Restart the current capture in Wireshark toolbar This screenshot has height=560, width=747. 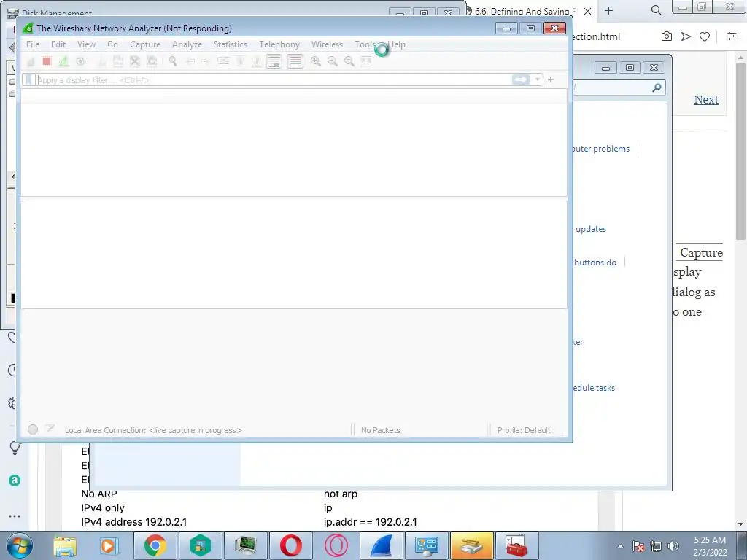pos(63,61)
